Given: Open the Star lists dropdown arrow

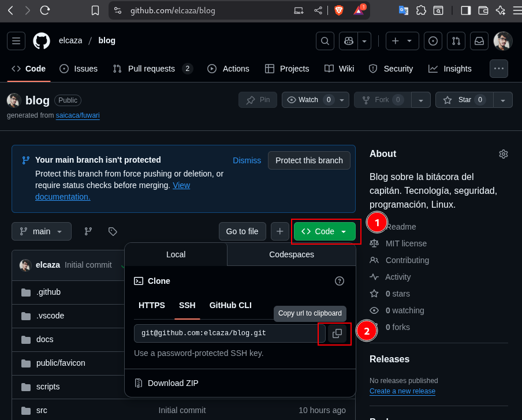Looking at the screenshot, I should [x=503, y=100].
